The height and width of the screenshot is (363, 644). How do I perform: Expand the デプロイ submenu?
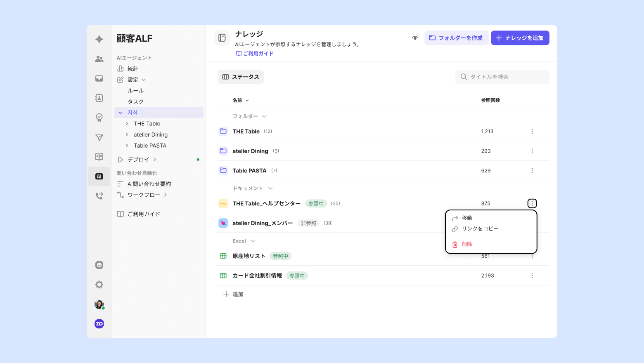tap(155, 160)
